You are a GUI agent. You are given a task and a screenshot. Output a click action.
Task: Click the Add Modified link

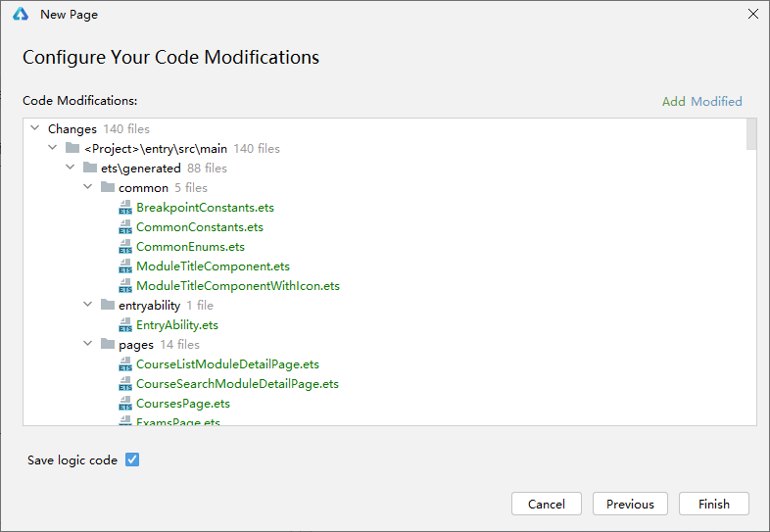[701, 101]
